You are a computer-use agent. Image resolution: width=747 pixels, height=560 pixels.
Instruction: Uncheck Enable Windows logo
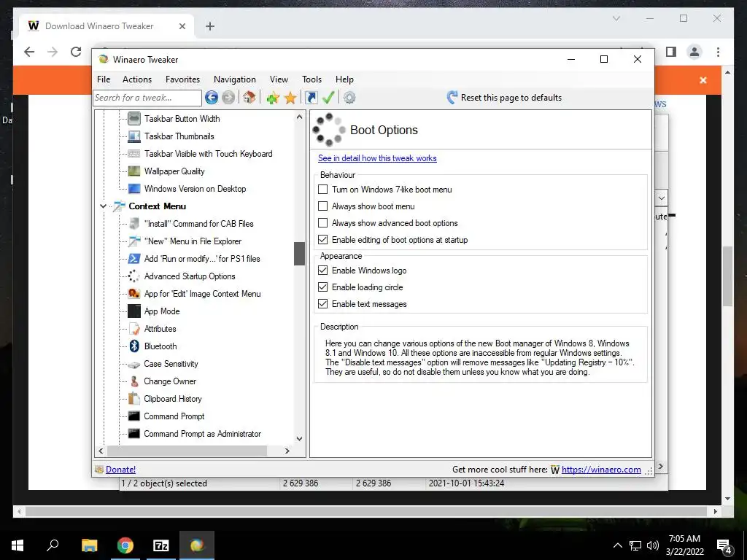pyautogui.click(x=323, y=270)
